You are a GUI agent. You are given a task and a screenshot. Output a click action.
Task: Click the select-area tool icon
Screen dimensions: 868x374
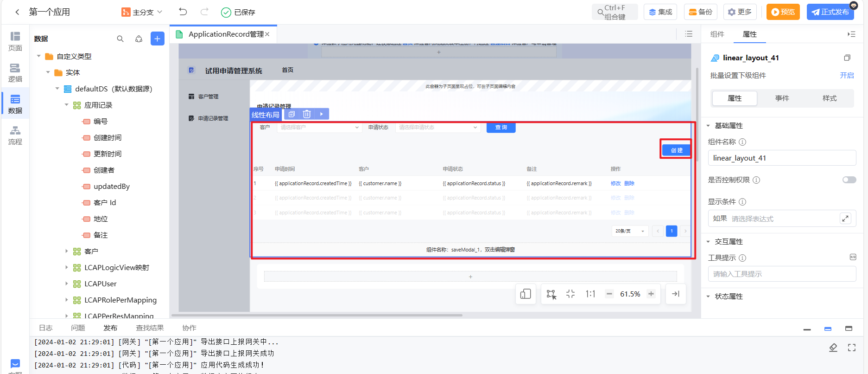pos(551,294)
